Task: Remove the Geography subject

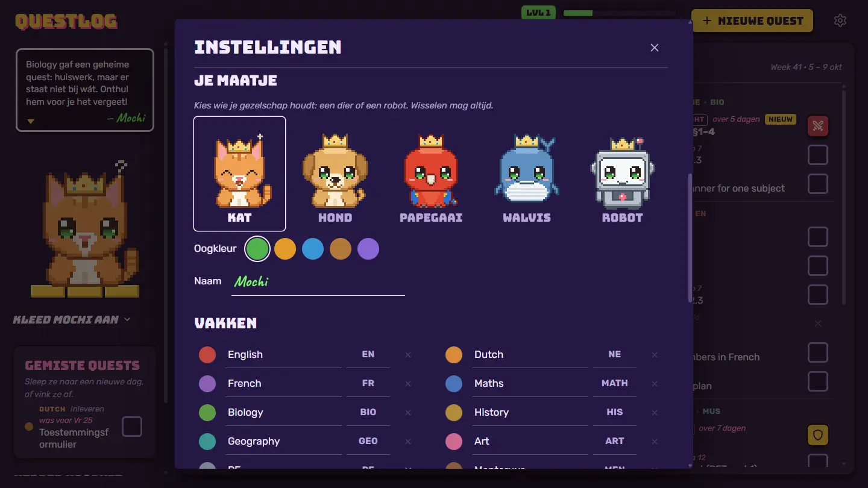Action: [x=408, y=442]
